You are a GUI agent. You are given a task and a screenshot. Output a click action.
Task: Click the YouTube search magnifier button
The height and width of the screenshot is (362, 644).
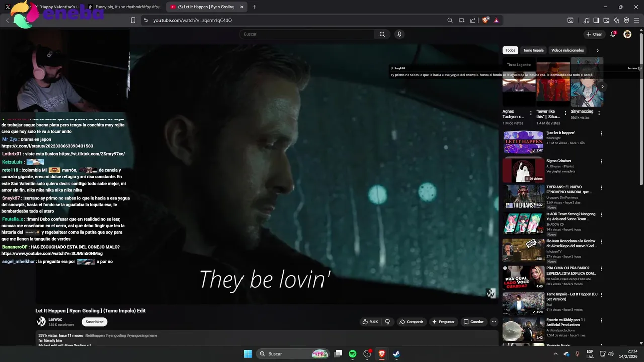[382, 34]
